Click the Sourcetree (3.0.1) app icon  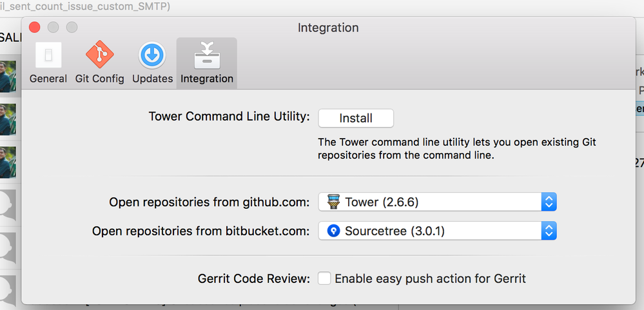pos(333,231)
